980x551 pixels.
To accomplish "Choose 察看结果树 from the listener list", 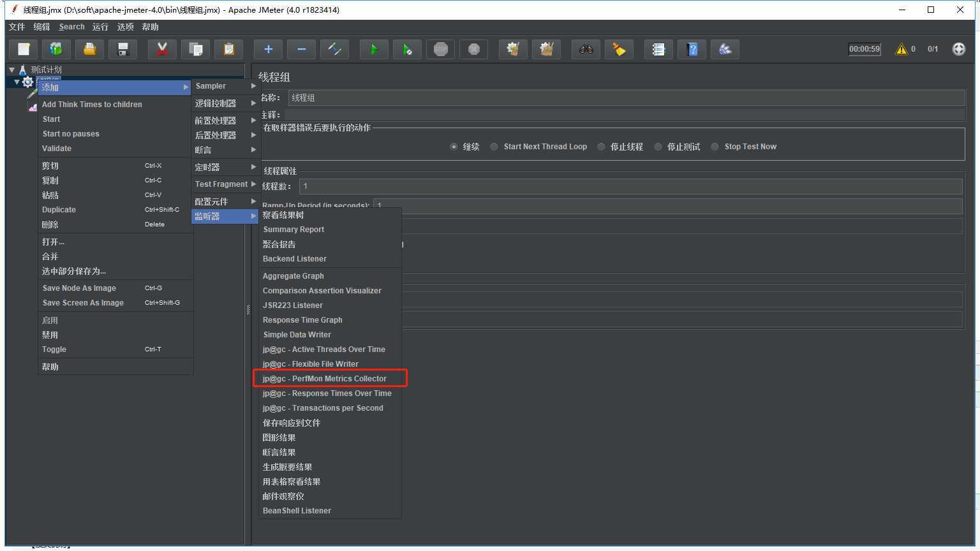I will 330,215.
